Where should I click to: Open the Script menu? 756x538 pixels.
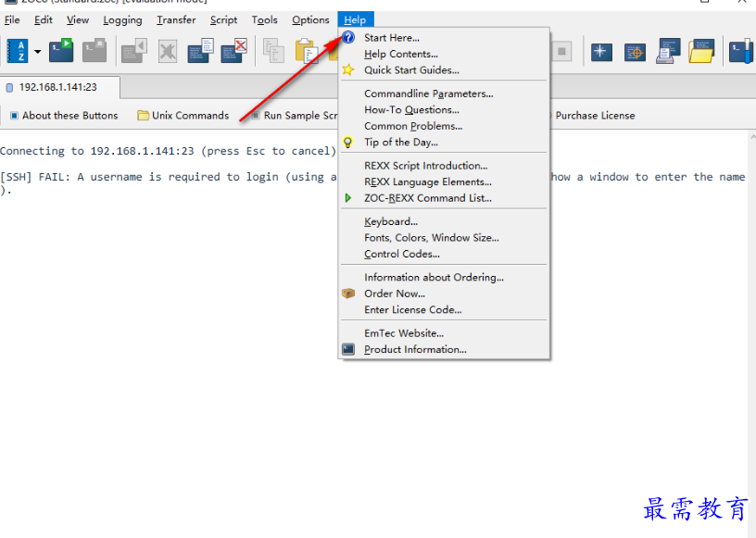(223, 19)
